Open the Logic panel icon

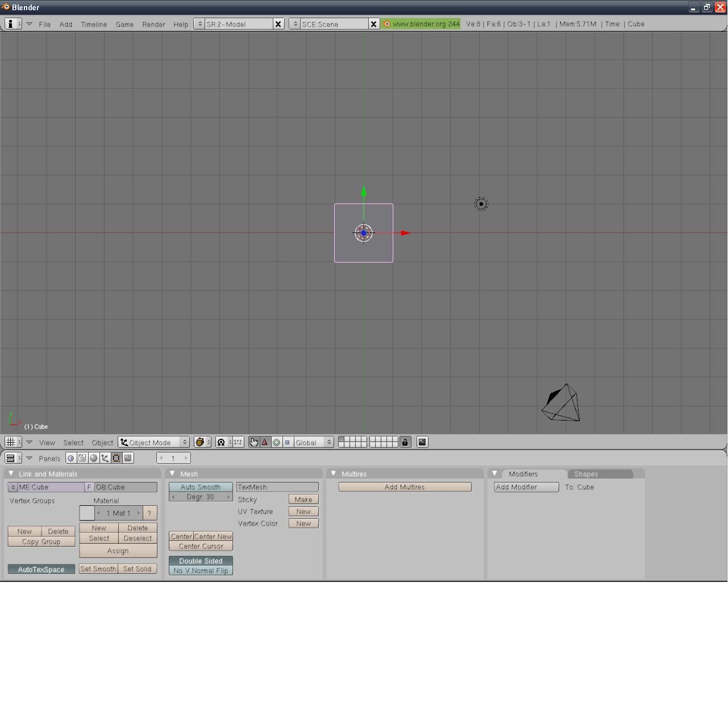[x=71, y=458]
